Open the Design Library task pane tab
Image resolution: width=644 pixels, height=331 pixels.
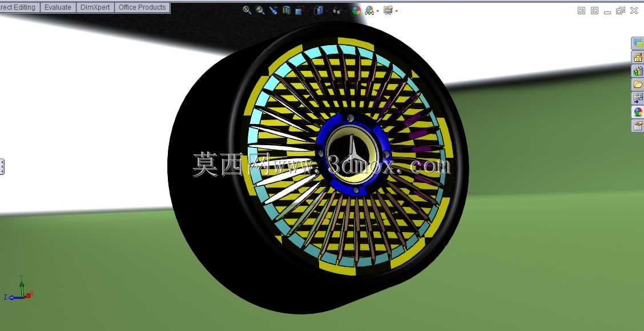[x=637, y=71]
